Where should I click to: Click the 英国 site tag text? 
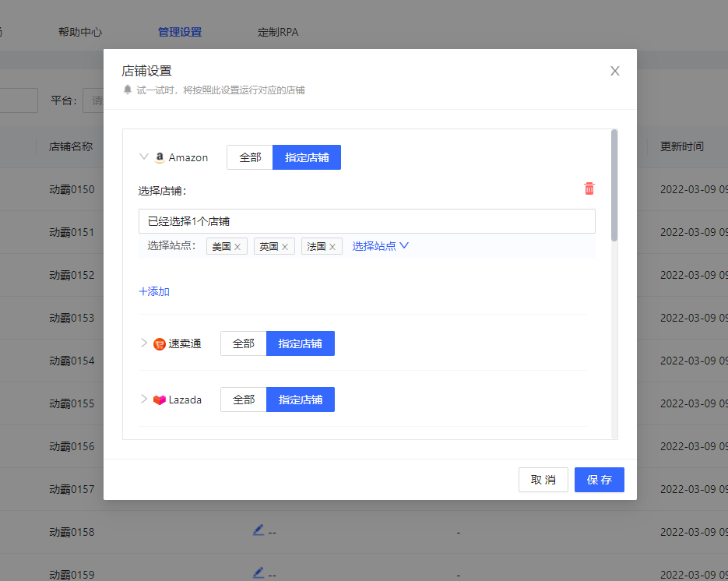(x=269, y=247)
